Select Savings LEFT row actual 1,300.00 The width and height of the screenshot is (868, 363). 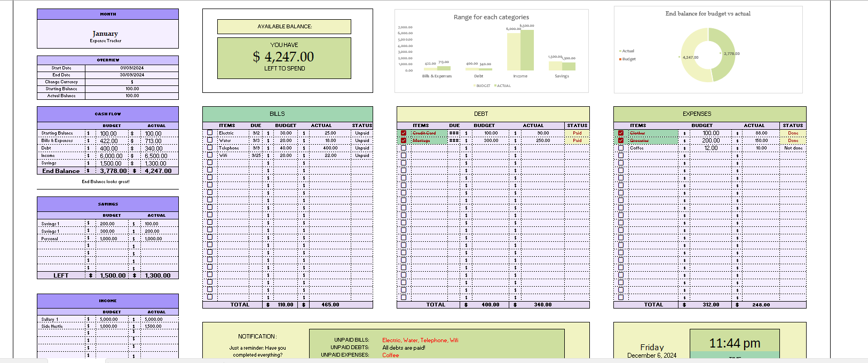click(159, 275)
